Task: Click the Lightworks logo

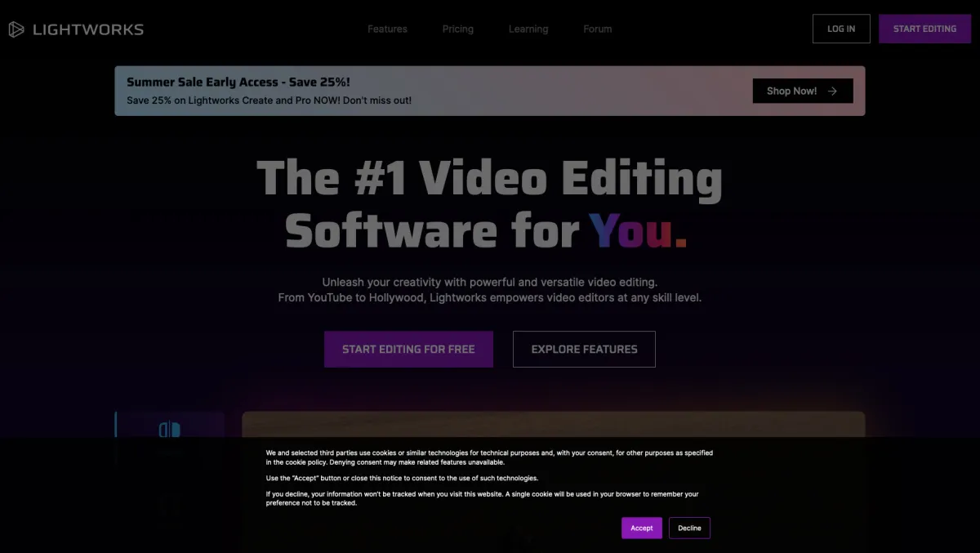Action: [x=76, y=29]
